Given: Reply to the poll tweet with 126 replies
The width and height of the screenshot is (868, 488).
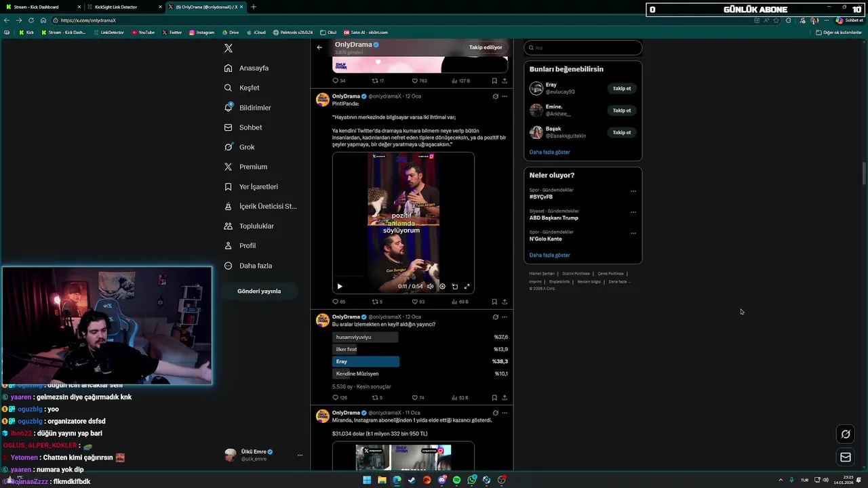Looking at the screenshot, I should (x=339, y=398).
